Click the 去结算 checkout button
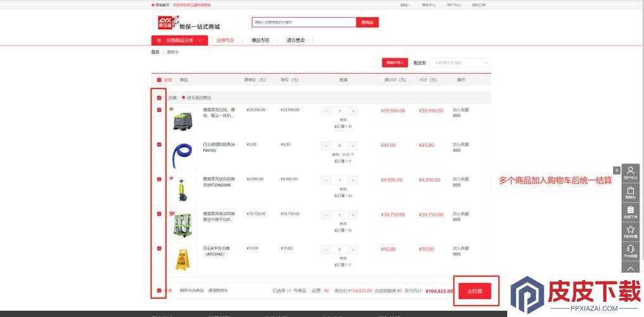This screenshot has height=317, width=644. click(x=475, y=291)
